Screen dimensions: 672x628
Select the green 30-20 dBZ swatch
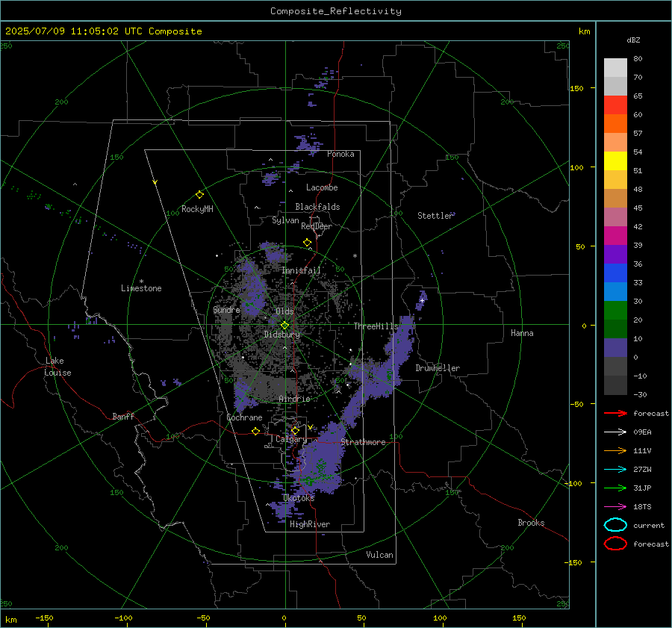pos(615,310)
